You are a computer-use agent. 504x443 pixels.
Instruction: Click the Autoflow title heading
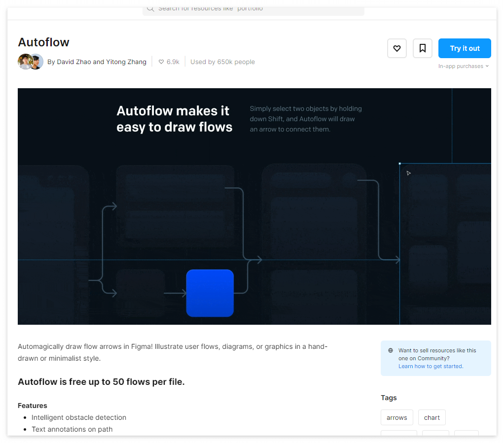[43, 42]
